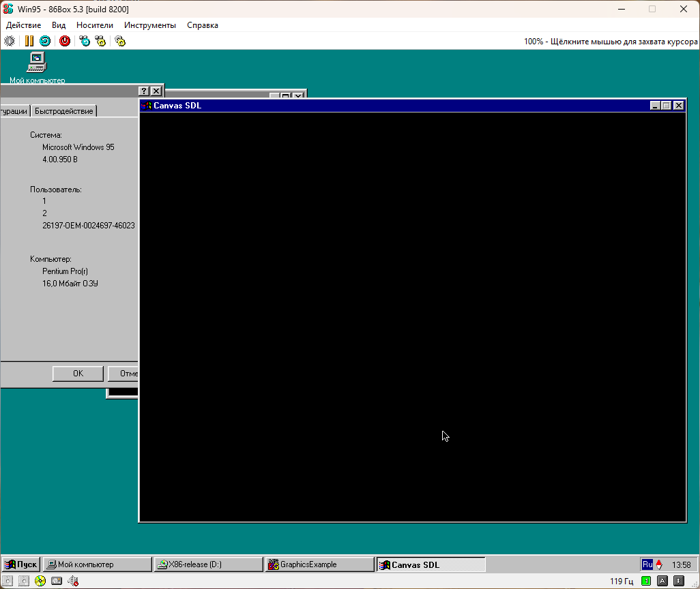
Task: Click the red tray icon next to Ru
Action: 659,564
